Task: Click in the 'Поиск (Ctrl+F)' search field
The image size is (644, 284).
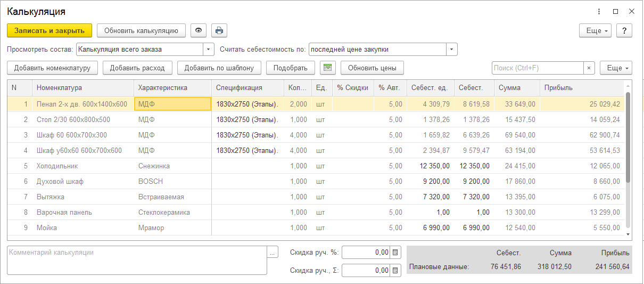Action: coord(538,68)
